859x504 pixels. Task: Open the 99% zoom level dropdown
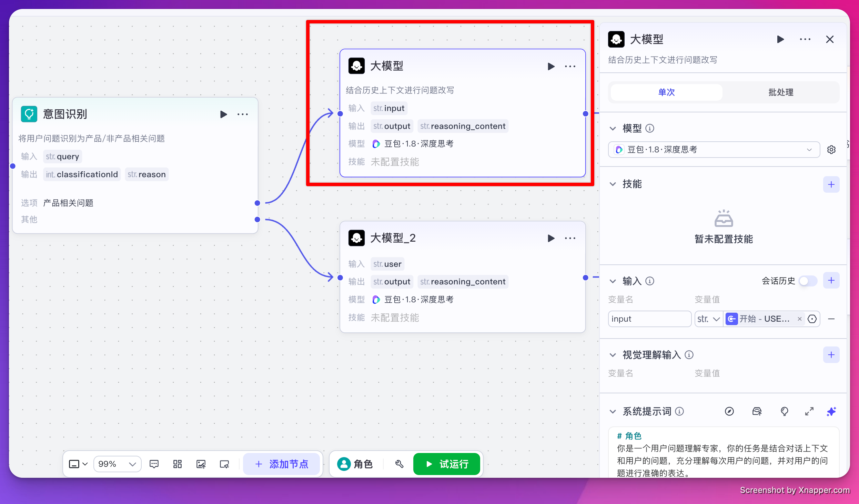tap(117, 464)
